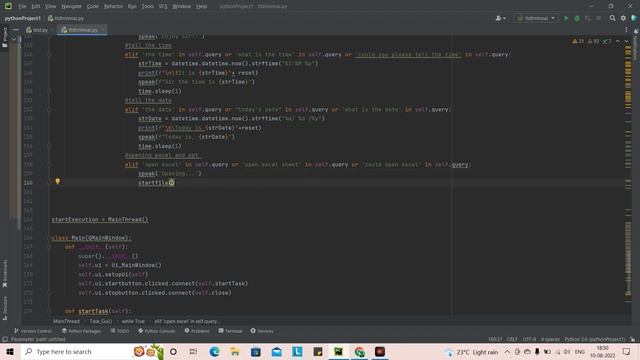The width and height of the screenshot is (640, 360).
Task: Open the Structure tool window sidebar button
Action: (5, 308)
